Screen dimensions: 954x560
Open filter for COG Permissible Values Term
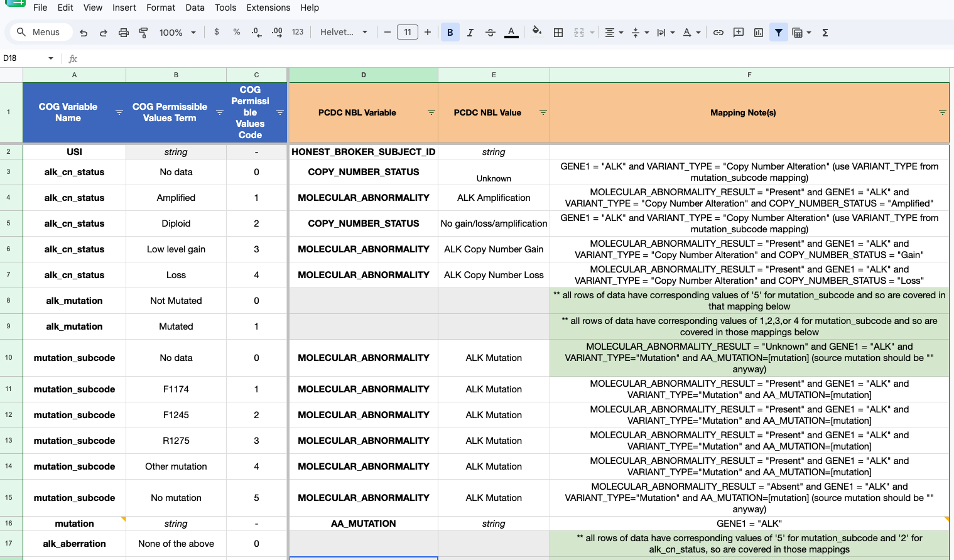click(220, 113)
